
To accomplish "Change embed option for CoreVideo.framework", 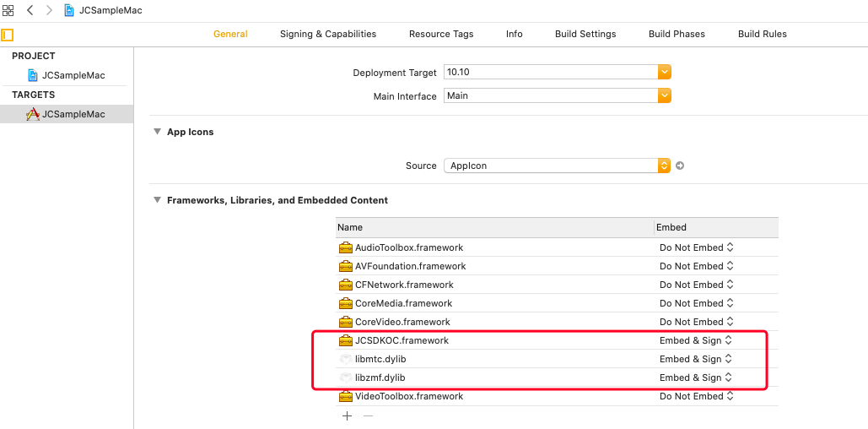I will point(697,322).
